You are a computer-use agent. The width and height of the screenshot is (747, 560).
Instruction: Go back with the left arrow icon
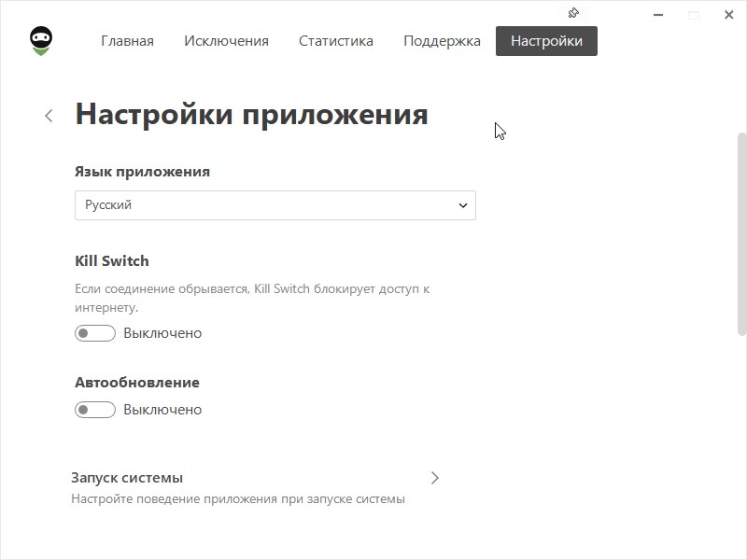point(49,116)
